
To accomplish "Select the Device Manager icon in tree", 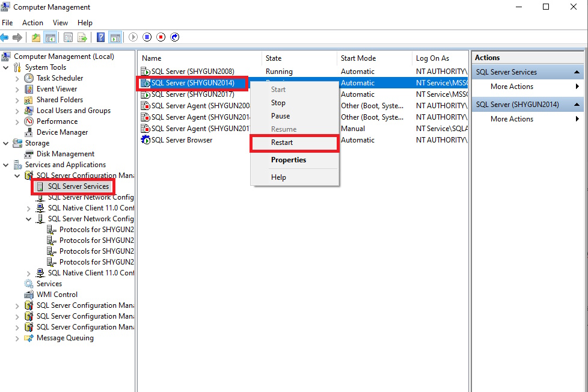I will pos(28,132).
